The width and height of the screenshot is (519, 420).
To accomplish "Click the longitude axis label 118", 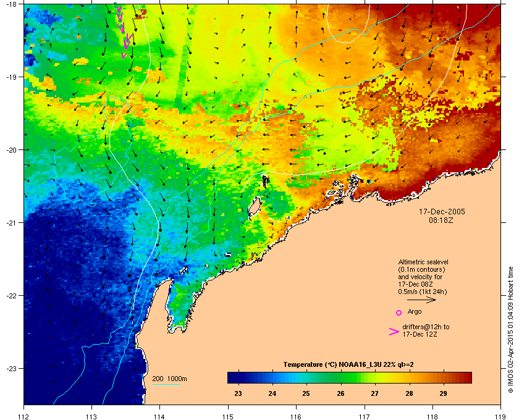I will coord(432,416).
